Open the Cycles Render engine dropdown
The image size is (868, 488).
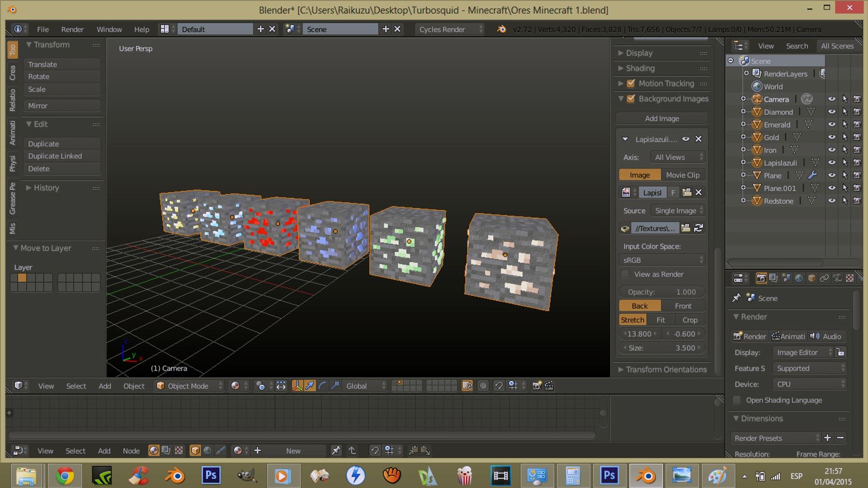click(x=450, y=29)
